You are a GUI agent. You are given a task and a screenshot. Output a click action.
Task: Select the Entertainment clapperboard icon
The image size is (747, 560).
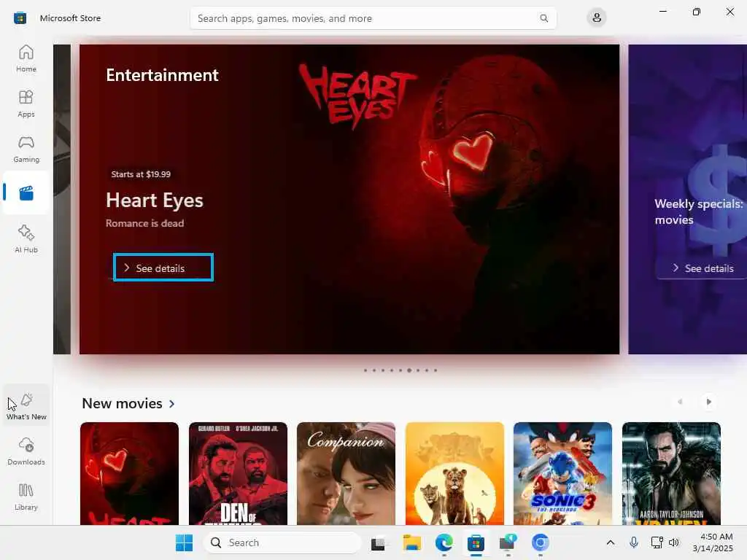tap(26, 192)
